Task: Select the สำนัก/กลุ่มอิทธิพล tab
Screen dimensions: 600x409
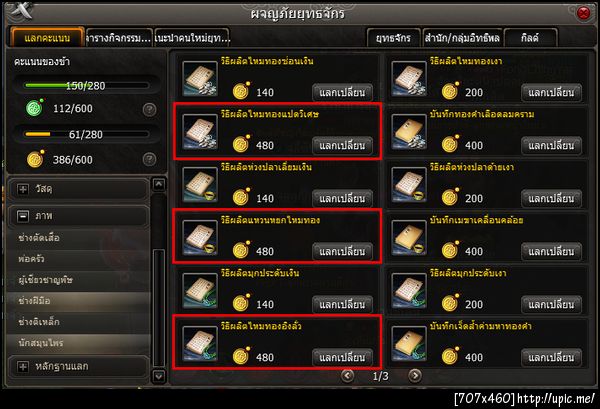Action: pos(462,38)
